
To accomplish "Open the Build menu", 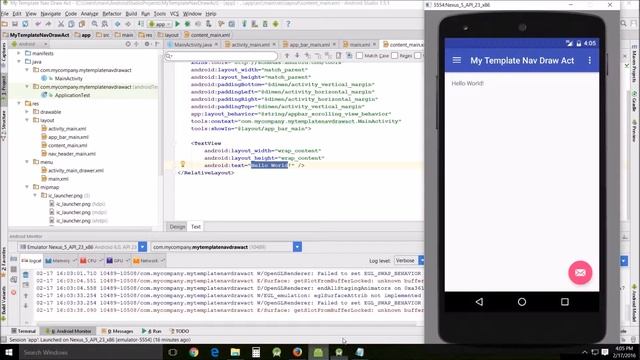I will tap(131, 13).
